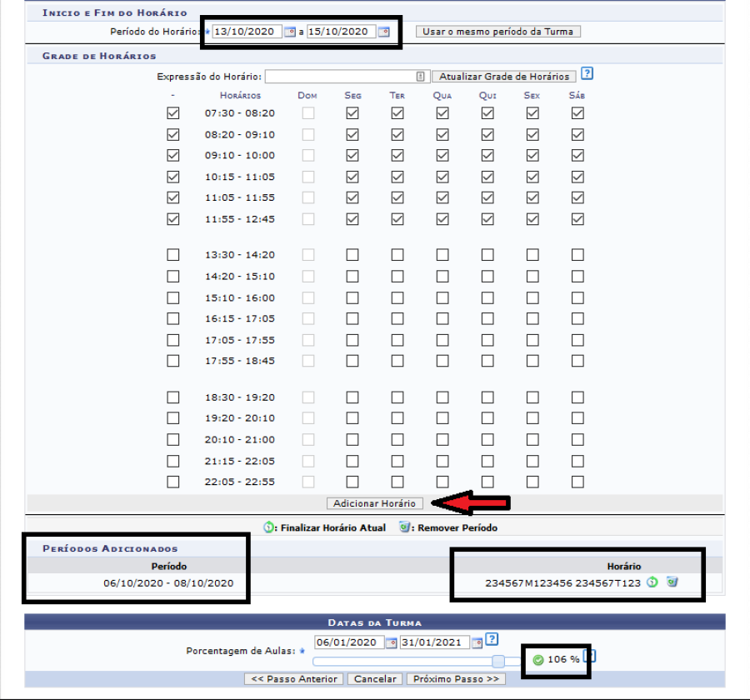
Task: Go to Próximo Passo
Action: coord(458,679)
